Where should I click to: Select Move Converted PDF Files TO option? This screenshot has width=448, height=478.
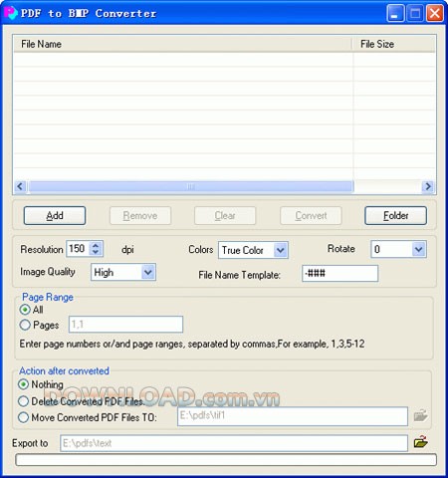[23, 417]
